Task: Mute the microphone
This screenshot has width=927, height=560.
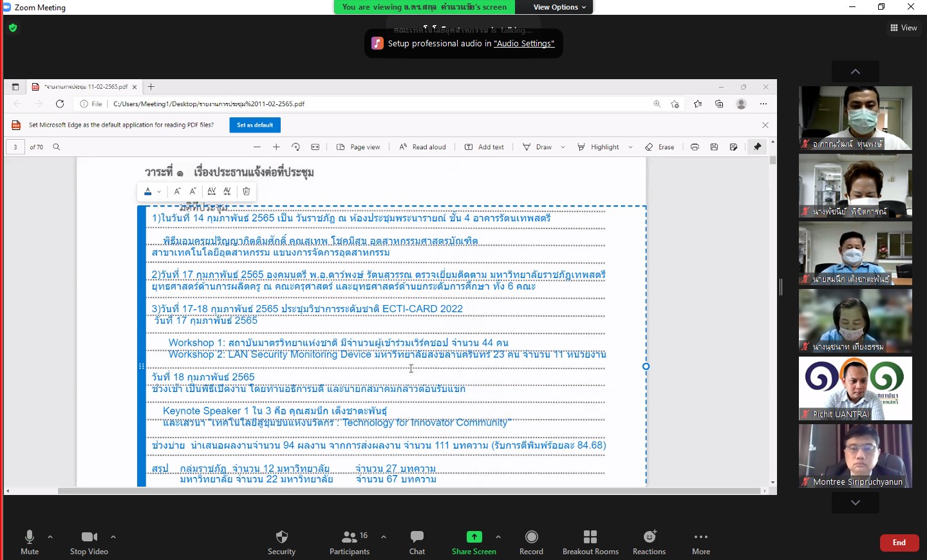Action: tap(30, 537)
